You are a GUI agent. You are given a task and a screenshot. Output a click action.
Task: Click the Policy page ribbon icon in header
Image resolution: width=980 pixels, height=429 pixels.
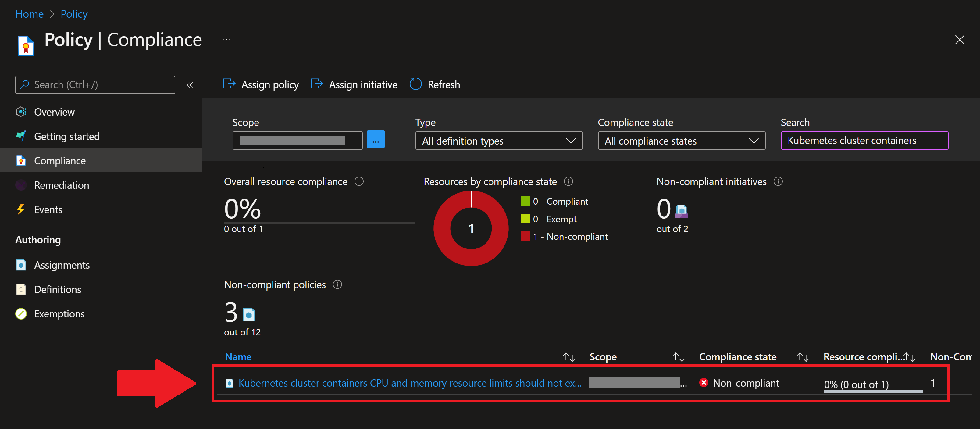26,45
